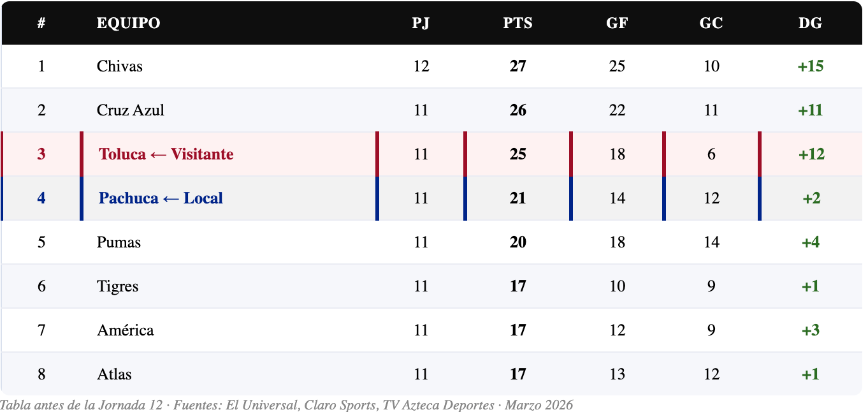868x412 pixels.
Task: Click Pachuca's 21 points value
Action: [517, 198]
